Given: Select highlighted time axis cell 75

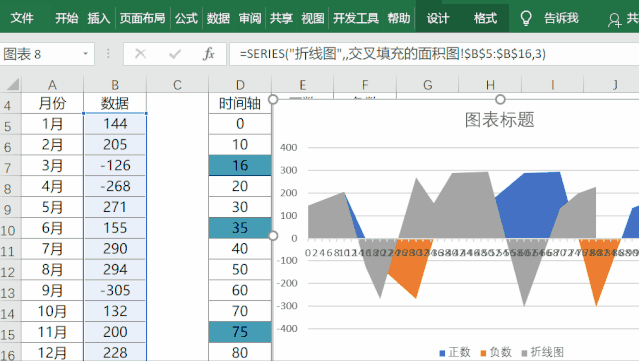Looking at the screenshot, I should (240, 332).
